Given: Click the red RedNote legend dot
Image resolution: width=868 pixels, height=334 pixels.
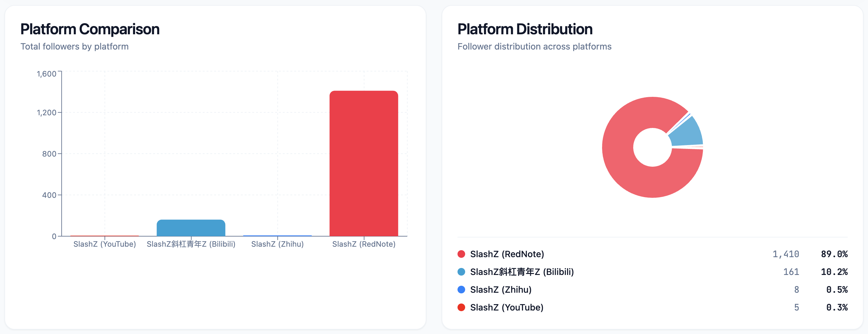Looking at the screenshot, I should (x=461, y=254).
